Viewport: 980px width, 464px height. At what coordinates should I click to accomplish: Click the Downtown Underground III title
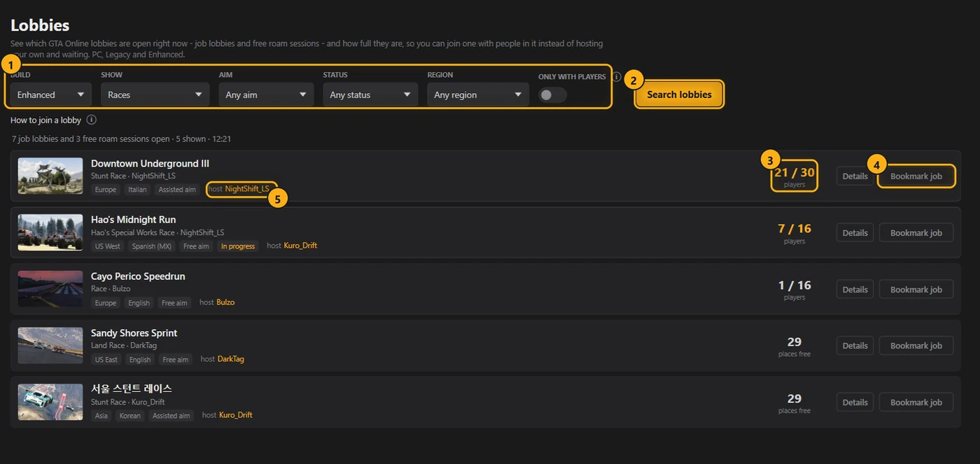[x=150, y=164]
